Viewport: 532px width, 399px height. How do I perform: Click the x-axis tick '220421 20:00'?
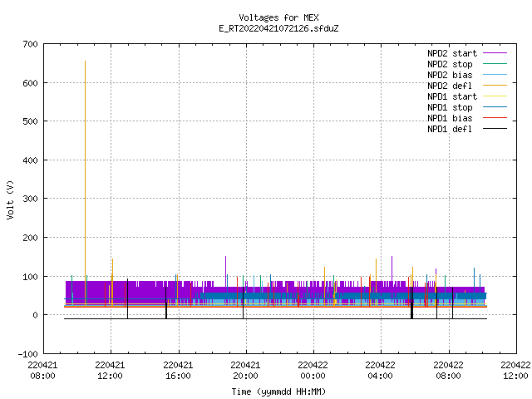[245, 371]
